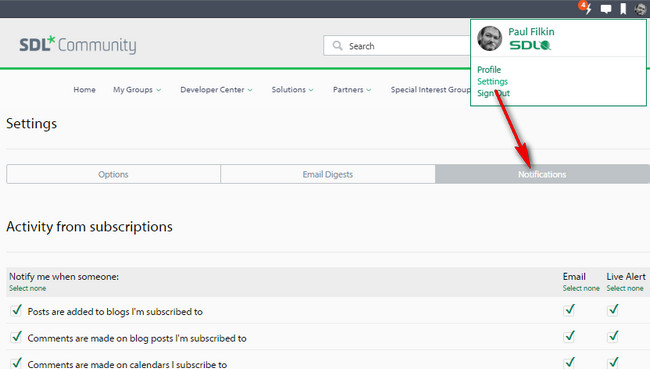Open the conversations speech bubble icon
This screenshot has width=650, height=369.
(x=606, y=9)
